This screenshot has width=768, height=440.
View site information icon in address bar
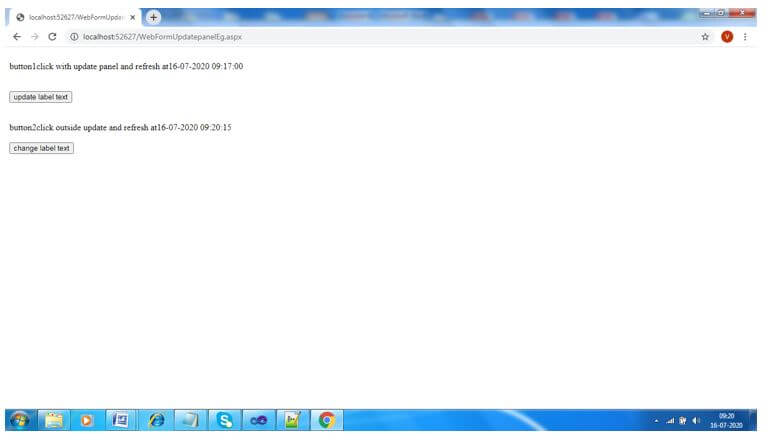click(74, 37)
